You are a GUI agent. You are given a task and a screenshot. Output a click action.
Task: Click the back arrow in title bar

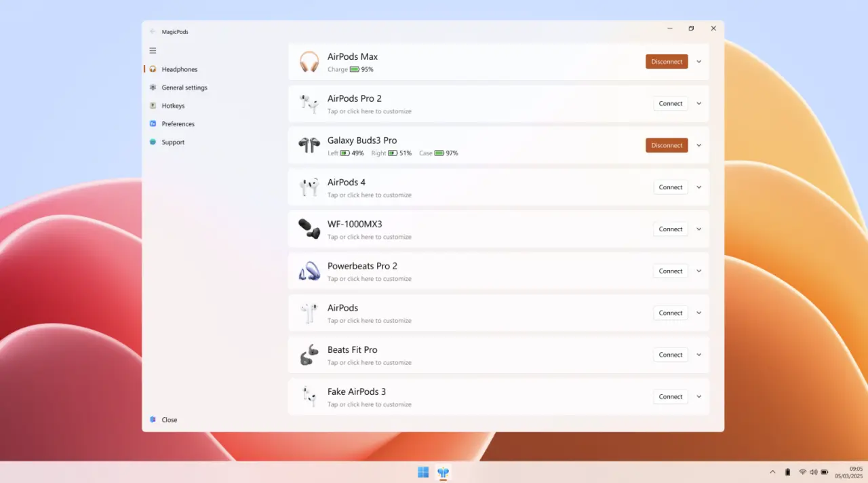tap(153, 31)
